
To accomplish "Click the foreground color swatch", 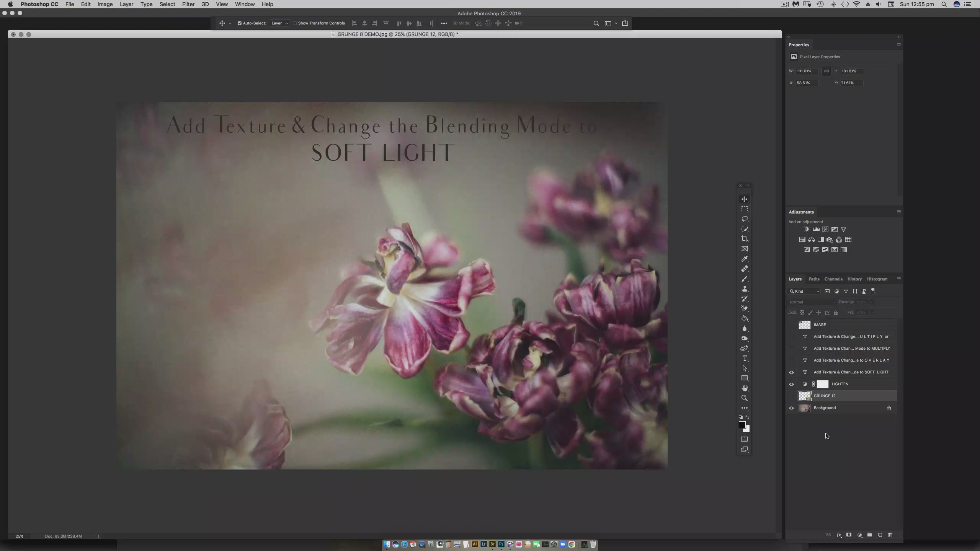I will point(742,425).
